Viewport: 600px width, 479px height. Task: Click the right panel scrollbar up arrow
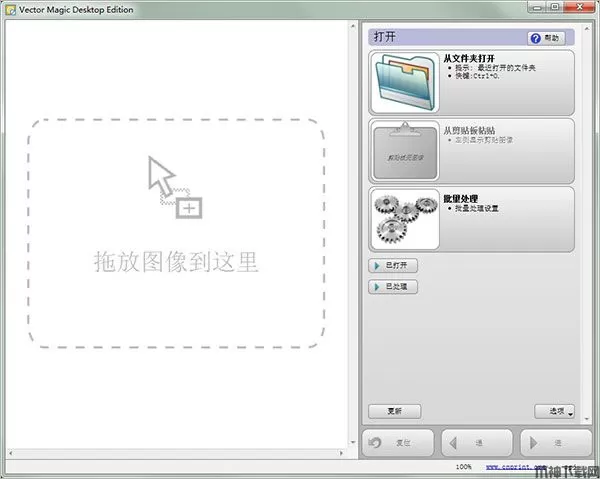coord(587,29)
